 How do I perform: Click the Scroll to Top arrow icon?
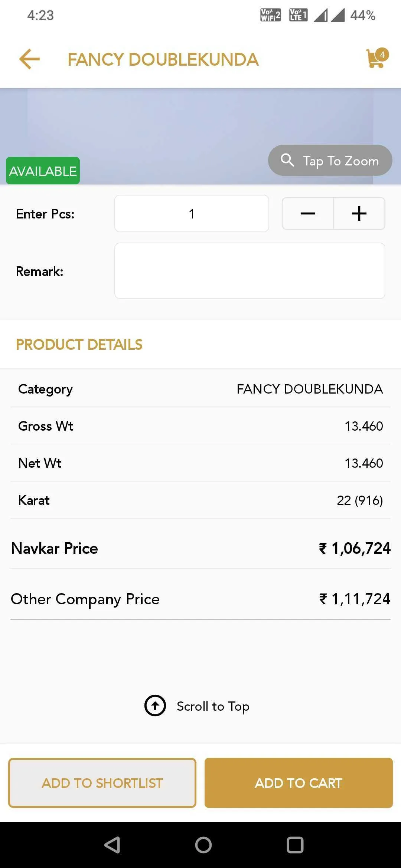tap(155, 706)
